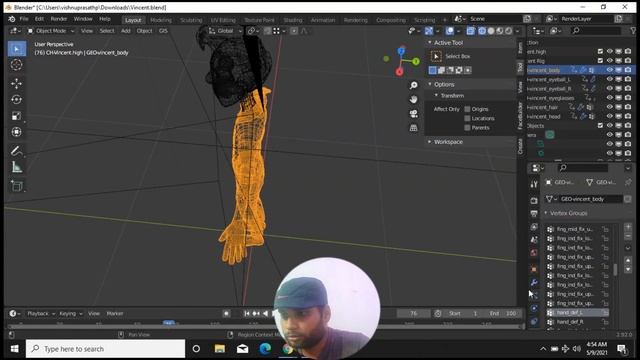Click the outliner filter funnel icon
Image resolution: width=640 pixels, height=360 pixels.
coord(633,31)
